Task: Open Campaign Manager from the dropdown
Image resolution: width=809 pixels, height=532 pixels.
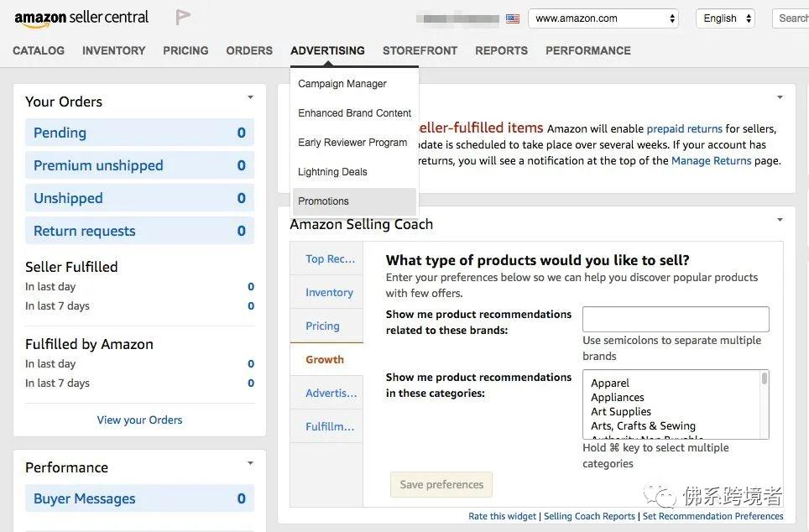Action: pos(342,84)
